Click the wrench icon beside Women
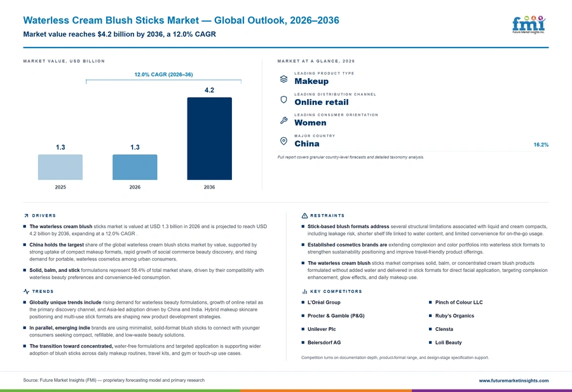The width and height of the screenshot is (572, 392). pyautogui.click(x=283, y=120)
